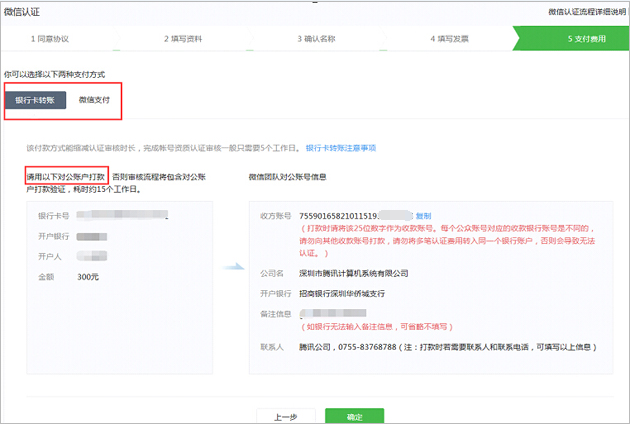Click the 复制 link beside 收方账号
The image size is (630, 424).
pos(423,216)
